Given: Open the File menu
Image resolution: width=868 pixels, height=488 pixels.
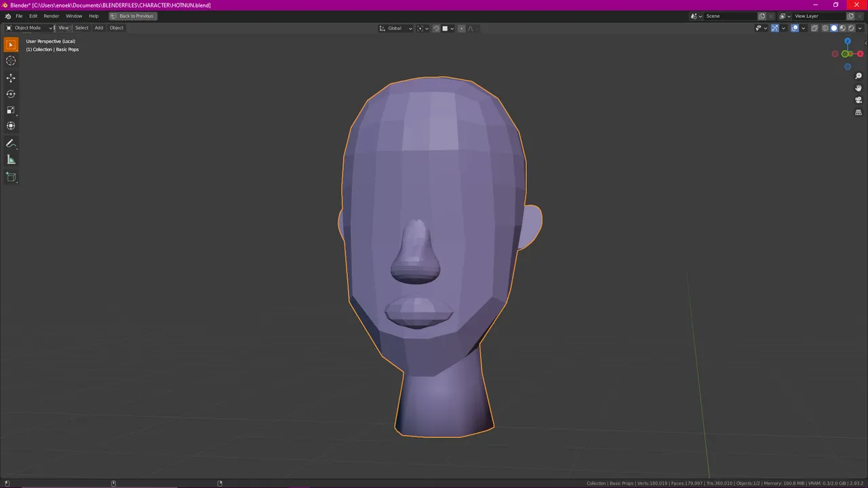Looking at the screenshot, I should point(19,16).
